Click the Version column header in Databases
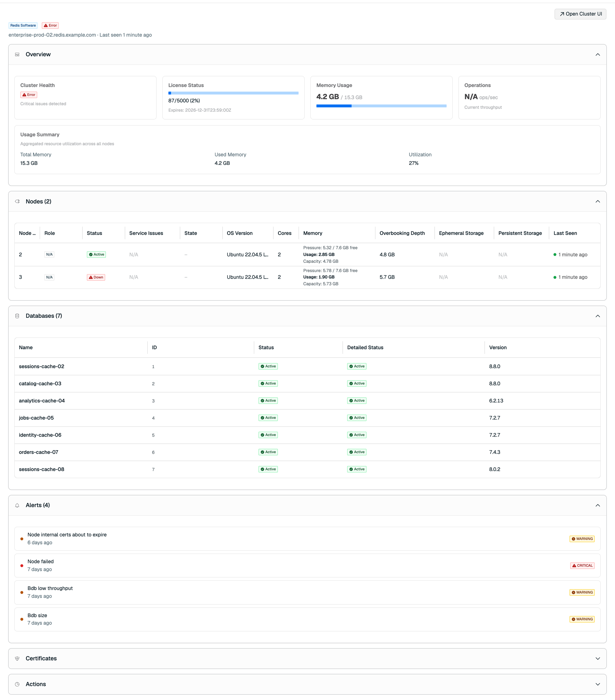Viewport: 615px width, 700px height. [x=498, y=347]
